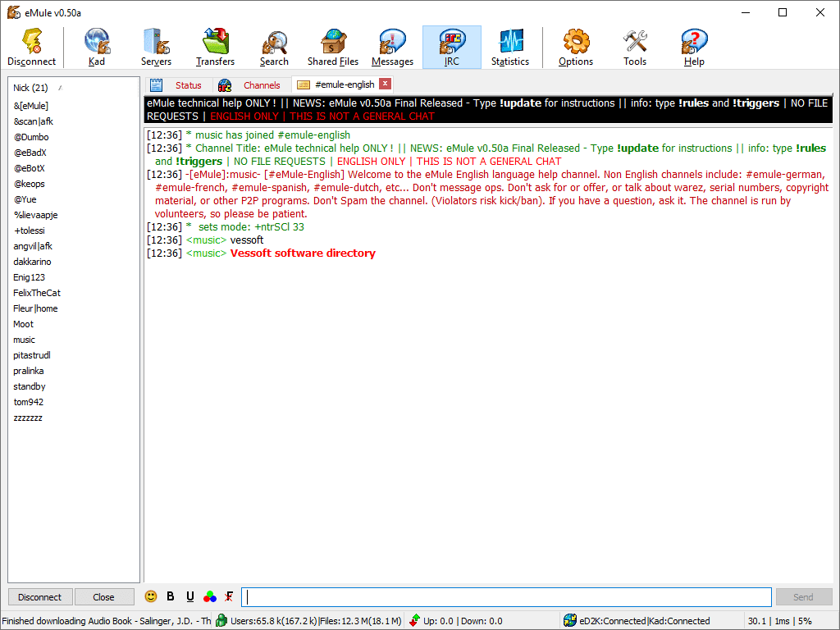Select nick Fleur|home

(35, 308)
